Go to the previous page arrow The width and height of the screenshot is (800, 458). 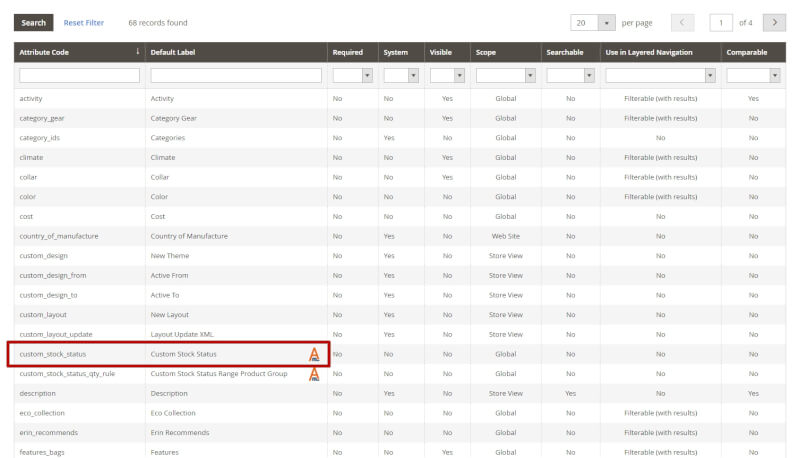pos(681,22)
